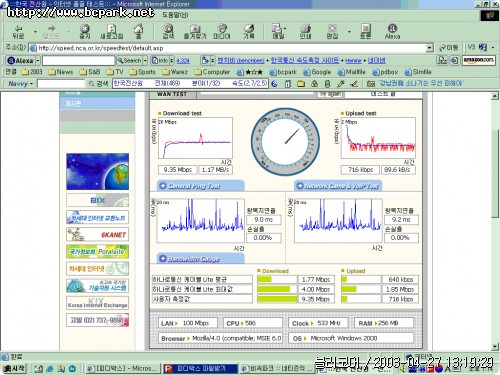500x375 pixels.
Task: Launch Internet Explorer quick launch icon
Action: [x=50, y=369]
